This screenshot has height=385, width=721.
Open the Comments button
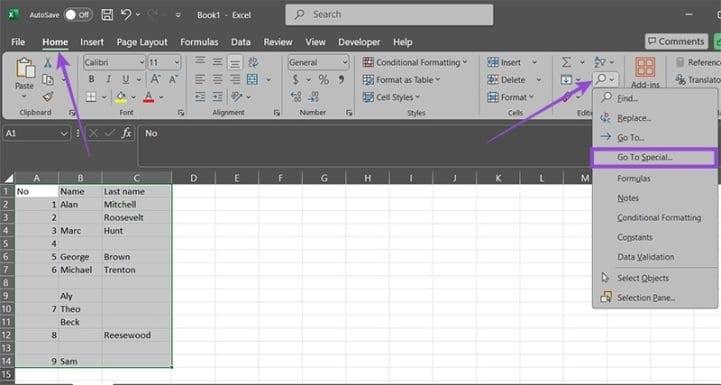[x=676, y=41]
